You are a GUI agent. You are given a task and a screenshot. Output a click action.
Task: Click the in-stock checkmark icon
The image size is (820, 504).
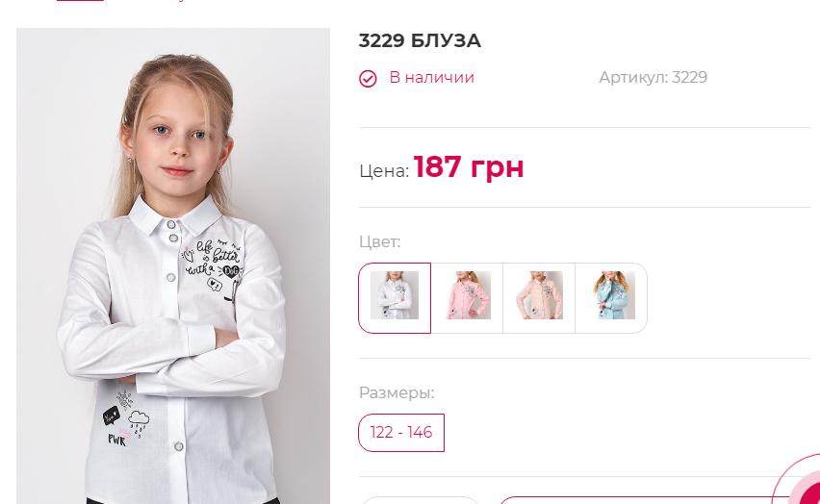(x=368, y=79)
